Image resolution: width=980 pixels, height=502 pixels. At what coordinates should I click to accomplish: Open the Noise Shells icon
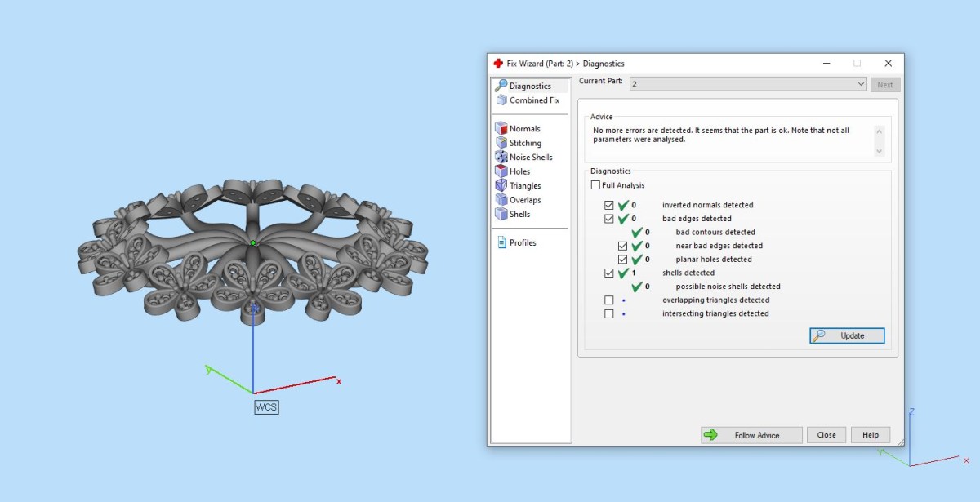point(501,158)
